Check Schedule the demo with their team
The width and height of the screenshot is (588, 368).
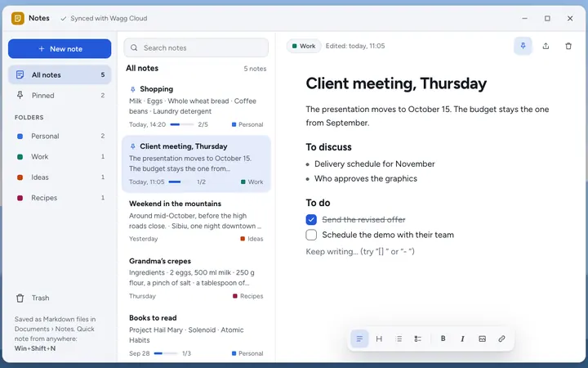pos(311,235)
